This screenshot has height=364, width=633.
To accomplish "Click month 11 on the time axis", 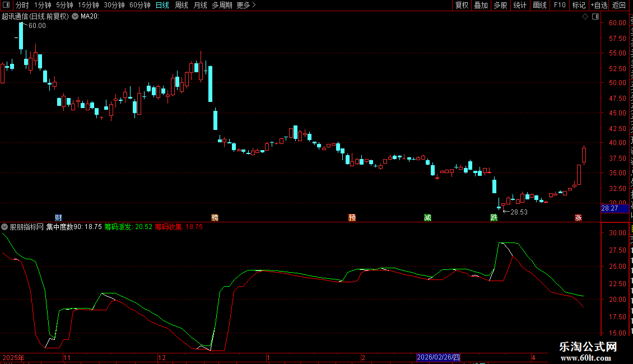I will tap(67, 357).
